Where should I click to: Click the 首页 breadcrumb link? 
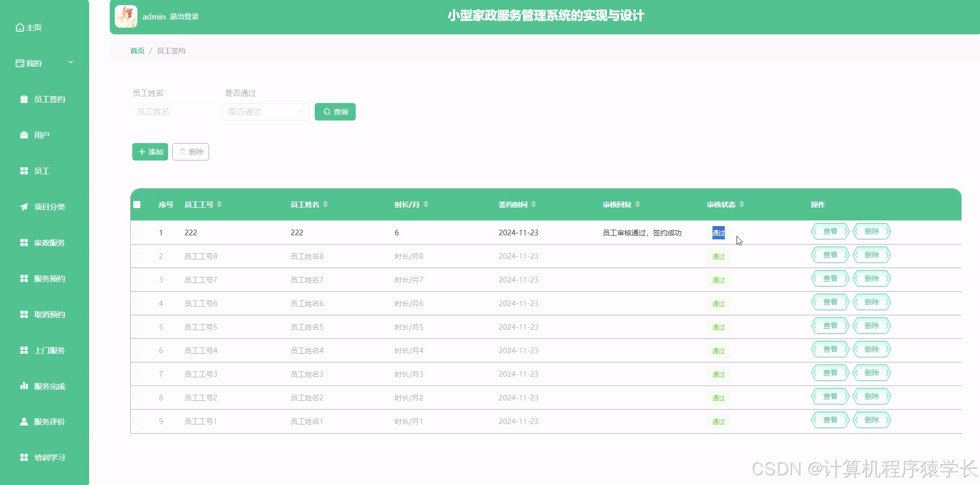[x=137, y=51]
